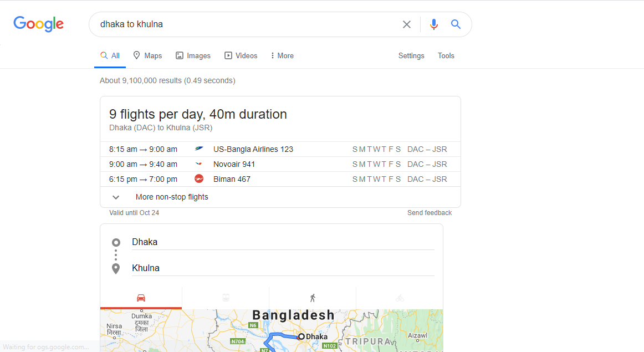This screenshot has height=352, width=644.
Task: Click the blue magnifier search icon
Action: tap(456, 24)
